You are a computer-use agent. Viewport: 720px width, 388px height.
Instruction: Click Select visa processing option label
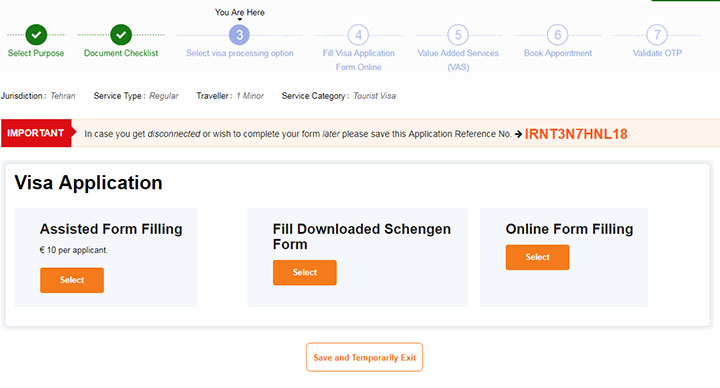coord(240,53)
